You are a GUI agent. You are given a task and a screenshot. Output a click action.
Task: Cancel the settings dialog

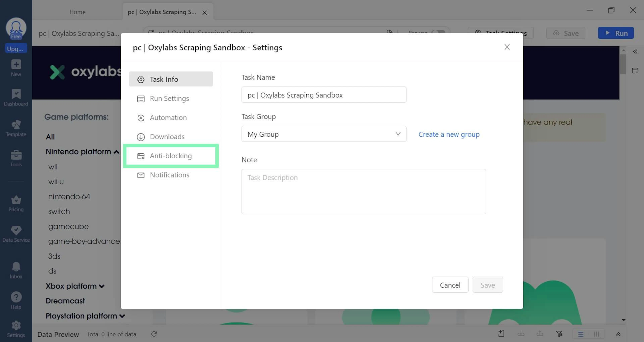pos(450,285)
